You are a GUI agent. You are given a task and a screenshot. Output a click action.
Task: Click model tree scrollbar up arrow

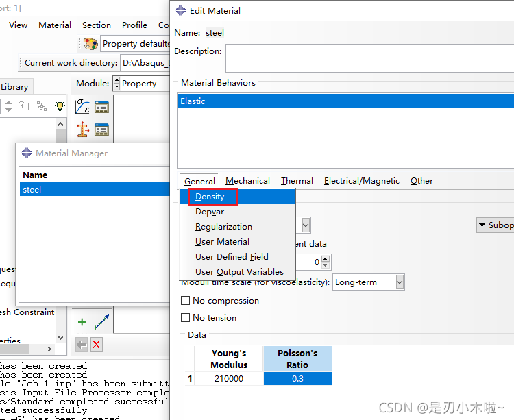(x=60, y=124)
